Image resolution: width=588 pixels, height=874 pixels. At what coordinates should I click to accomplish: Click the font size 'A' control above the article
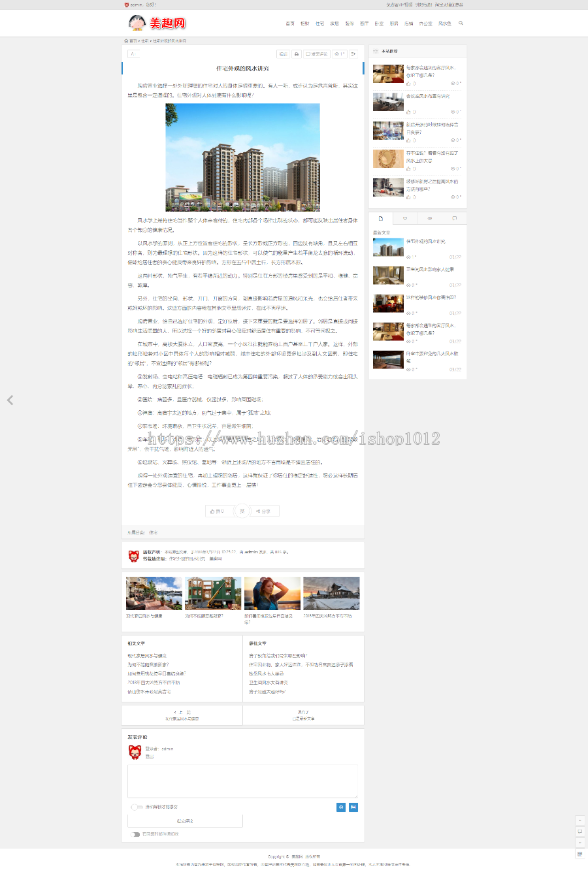(133, 54)
